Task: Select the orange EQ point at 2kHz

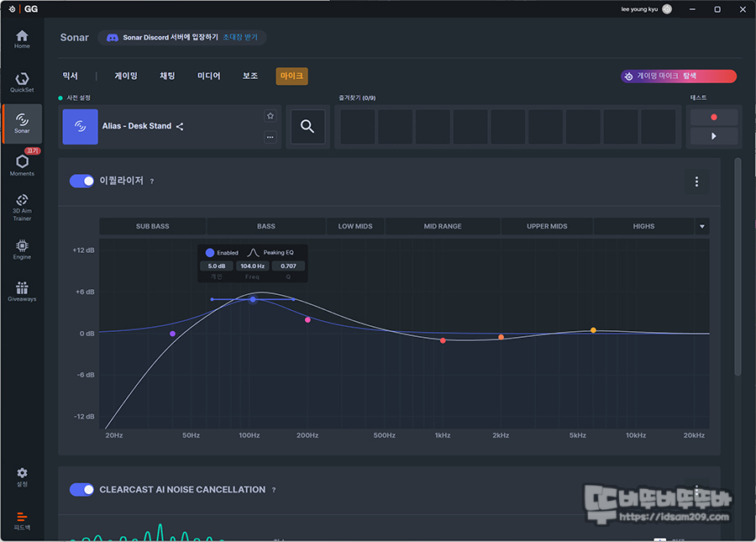Action: (501, 337)
